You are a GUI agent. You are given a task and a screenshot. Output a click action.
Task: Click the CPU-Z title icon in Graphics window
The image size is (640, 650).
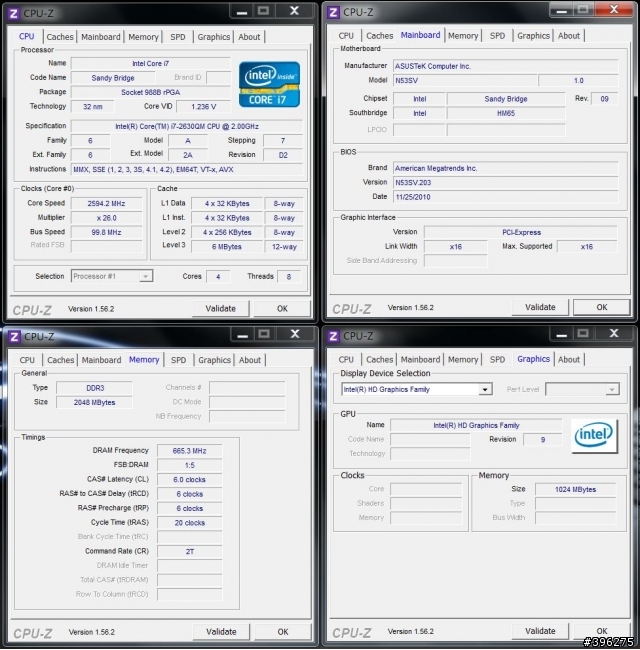pos(333,336)
